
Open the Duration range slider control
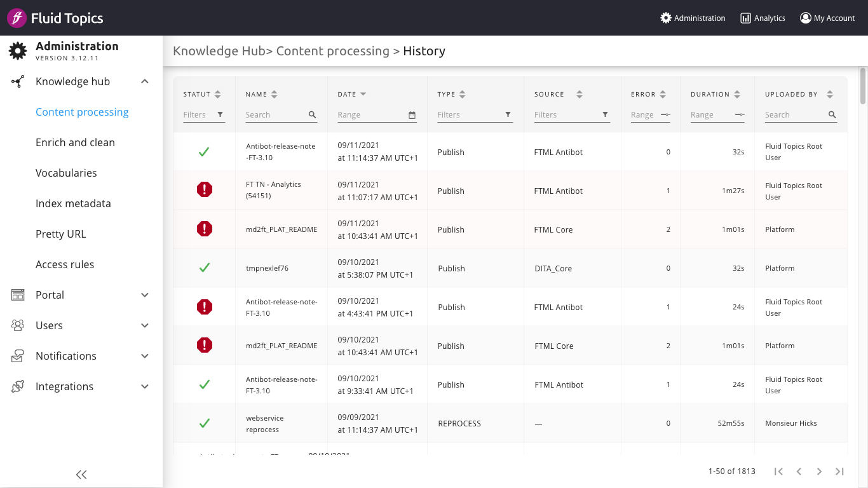click(x=739, y=115)
